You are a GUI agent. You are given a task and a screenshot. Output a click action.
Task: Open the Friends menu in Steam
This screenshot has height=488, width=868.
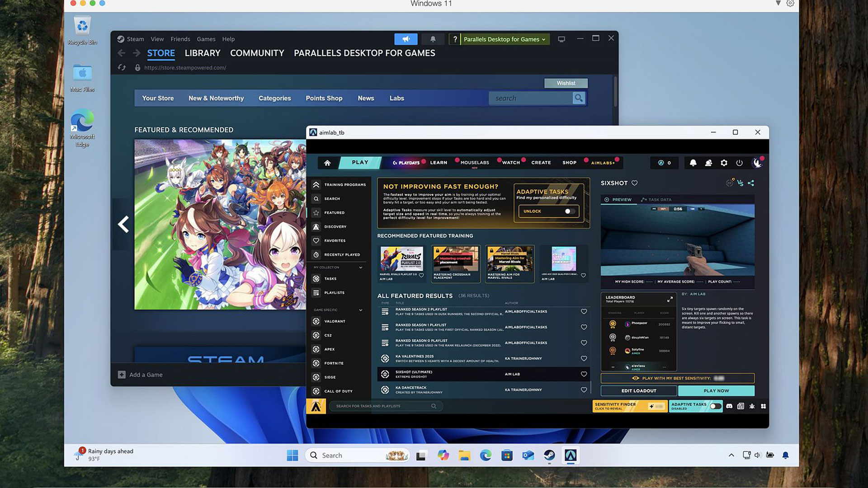pos(180,39)
